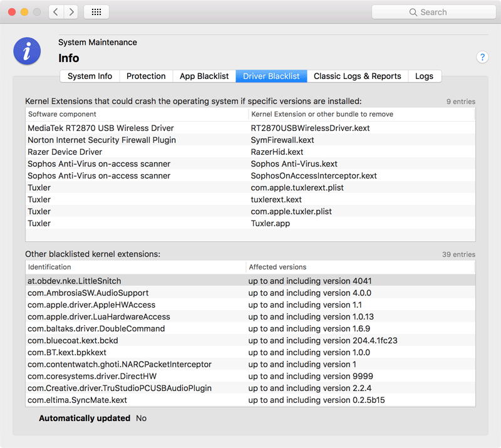Click the Tuxler.app cell
This screenshot has width=501, height=448.
click(x=271, y=223)
